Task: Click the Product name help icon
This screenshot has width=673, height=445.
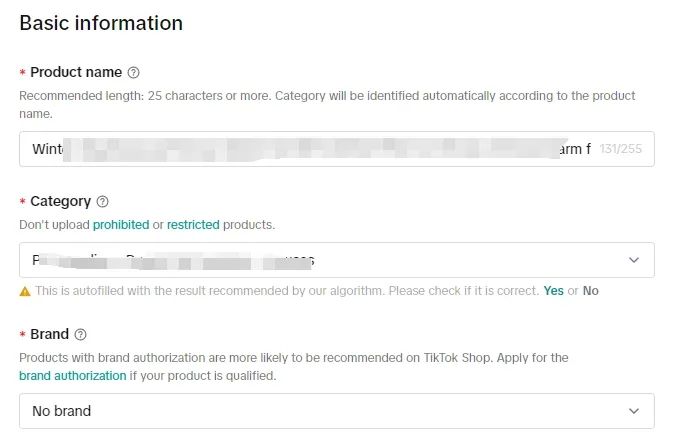Action: pos(134,73)
